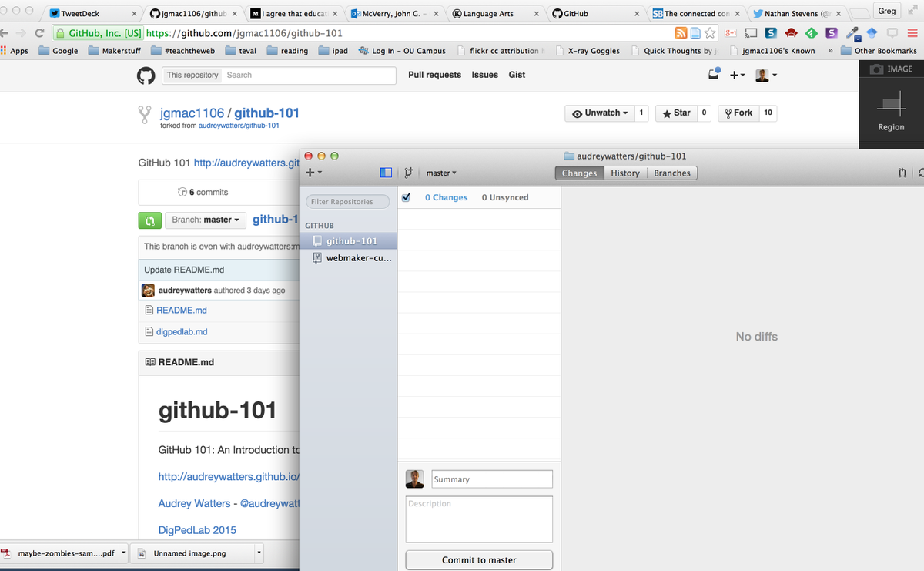The image size is (924, 571).
Task: Switch to the Branches tab
Action: pos(672,173)
